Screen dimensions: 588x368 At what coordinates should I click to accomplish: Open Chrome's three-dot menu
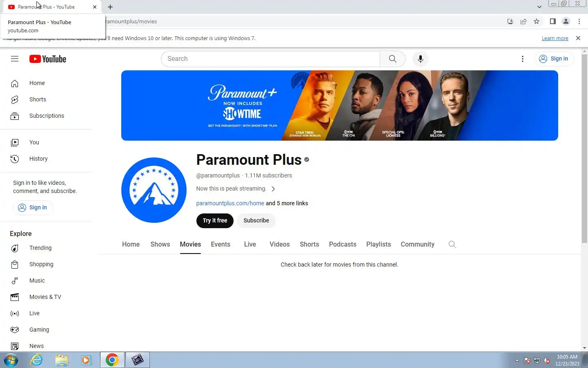click(579, 21)
